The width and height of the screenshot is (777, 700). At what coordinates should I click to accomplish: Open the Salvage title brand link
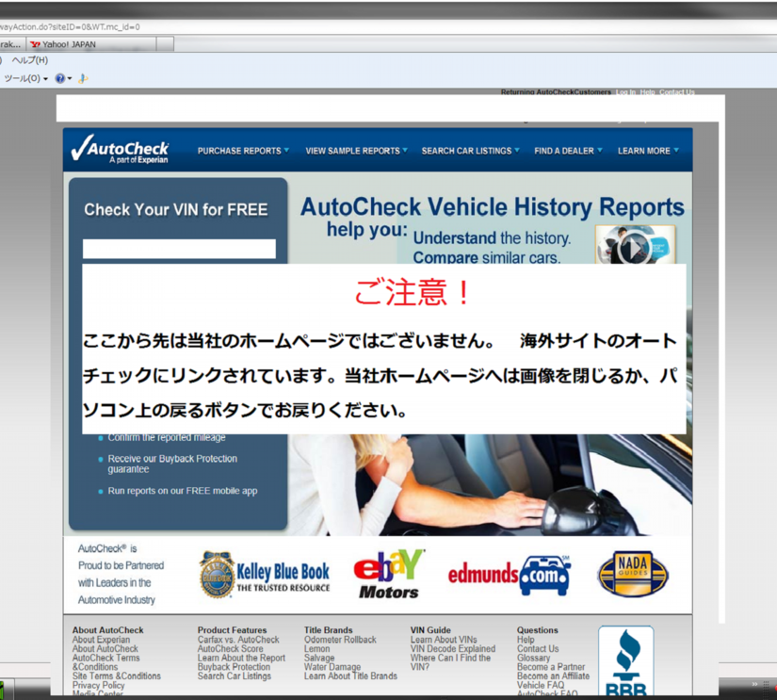pyautogui.click(x=319, y=658)
